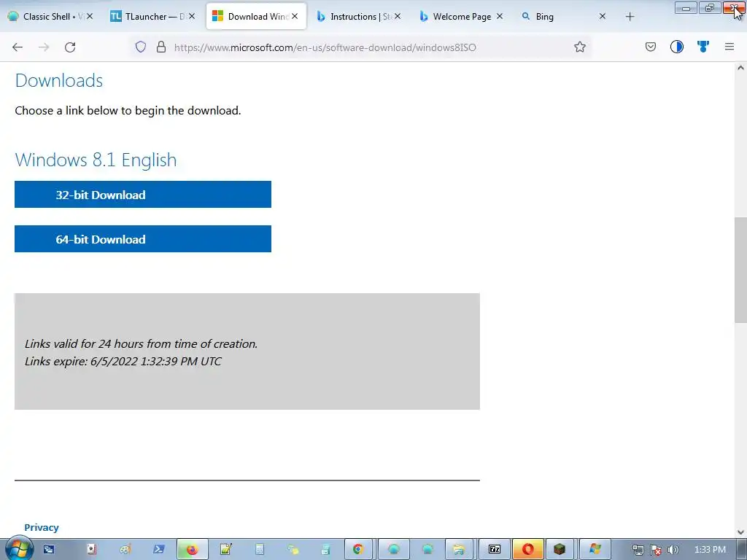
Task: Click the URL address field
Action: [x=362, y=47]
